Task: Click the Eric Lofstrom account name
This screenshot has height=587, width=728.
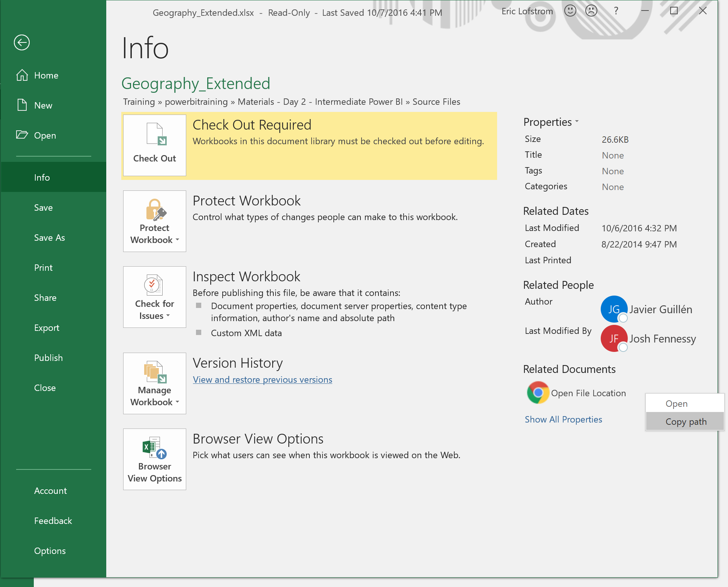Action: 527,11
